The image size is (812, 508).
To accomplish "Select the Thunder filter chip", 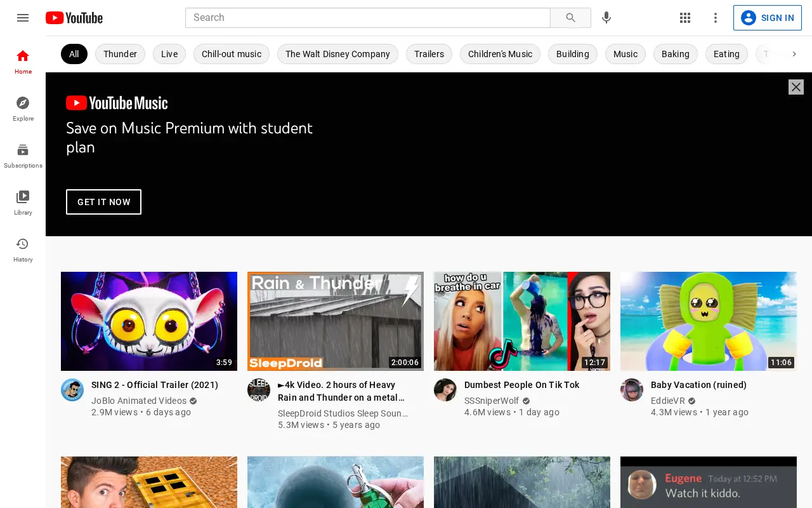I will pos(120,54).
